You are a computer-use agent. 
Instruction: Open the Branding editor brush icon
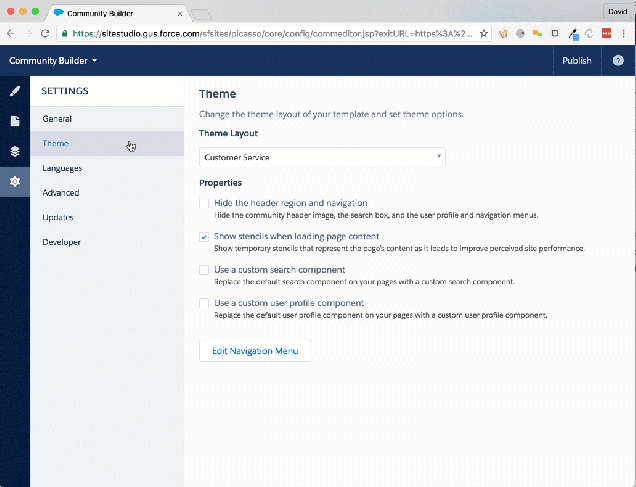click(14, 91)
